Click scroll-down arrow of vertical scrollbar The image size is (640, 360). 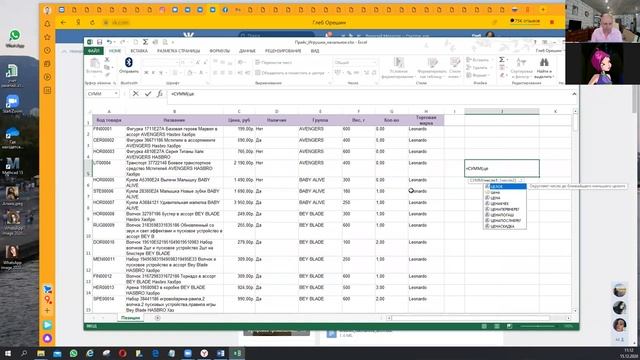pos(575,311)
